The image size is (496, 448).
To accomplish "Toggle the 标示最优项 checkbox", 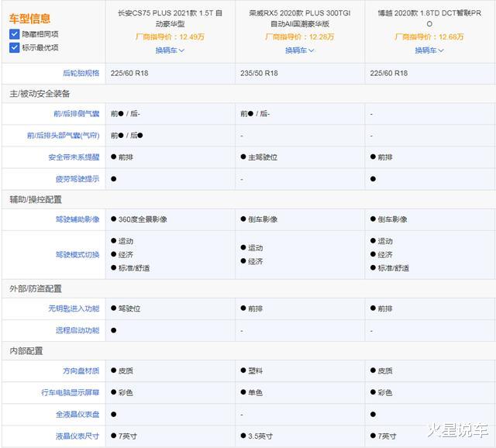I will [x=14, y=47].
